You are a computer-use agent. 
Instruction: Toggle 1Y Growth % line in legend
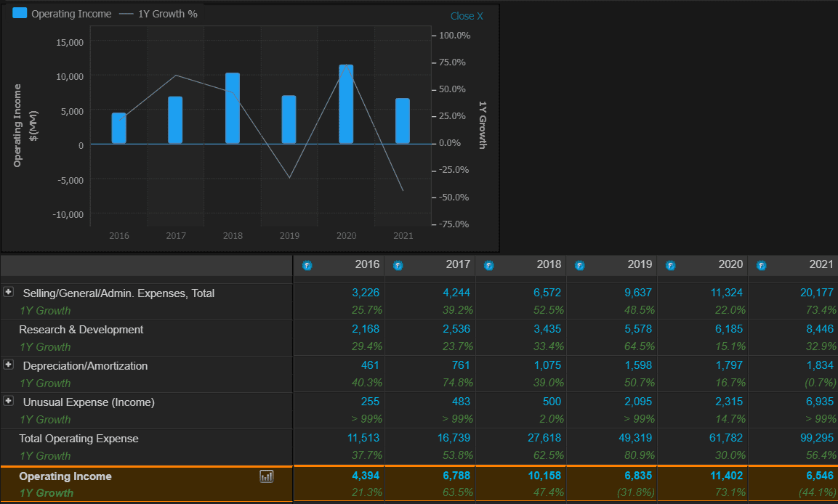tap(167, 14)
